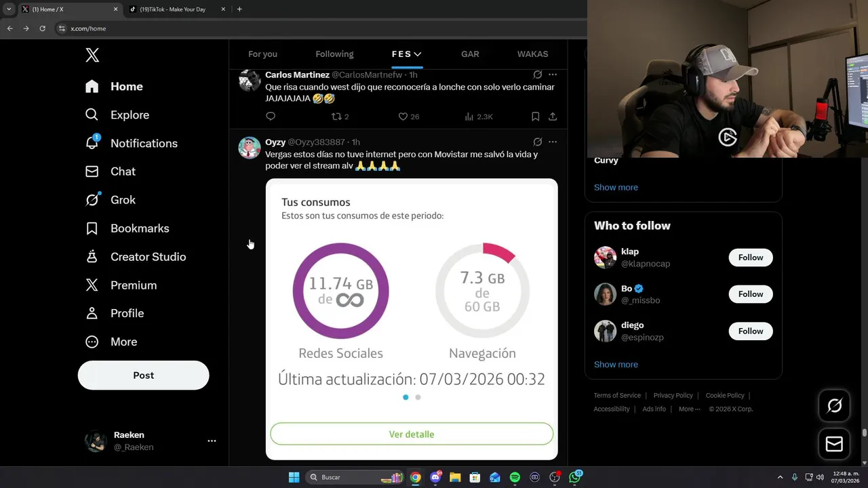
Task: Open Carlos Martinez's profile avatar
Action: click(x=250, y=80)
